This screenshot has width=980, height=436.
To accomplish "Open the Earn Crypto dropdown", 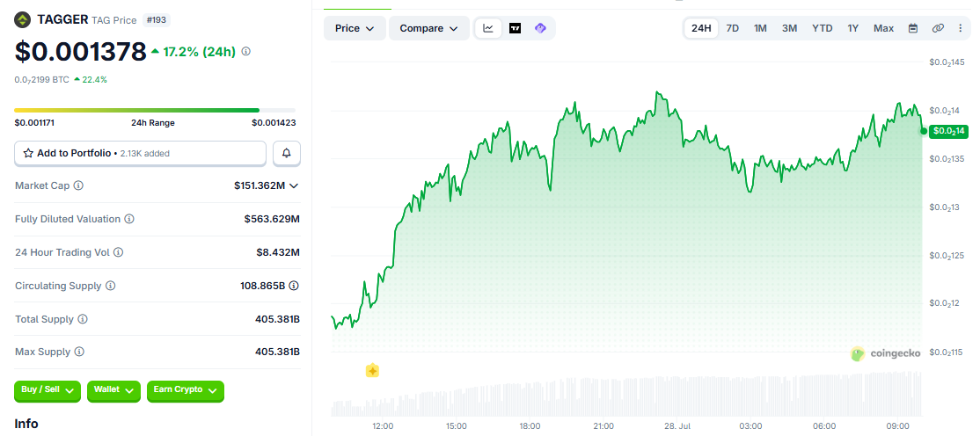I will 185,390.
